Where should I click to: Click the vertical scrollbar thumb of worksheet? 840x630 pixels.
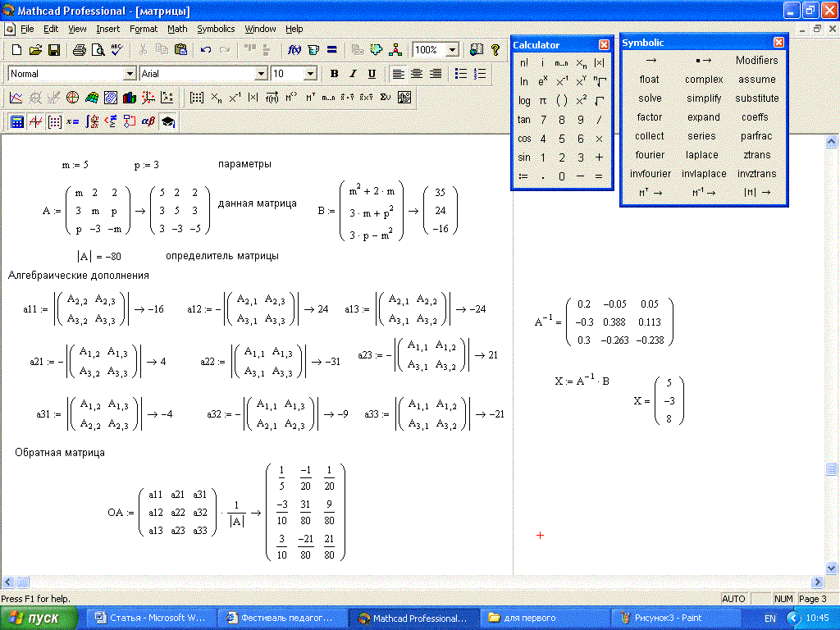click(831, 469)
